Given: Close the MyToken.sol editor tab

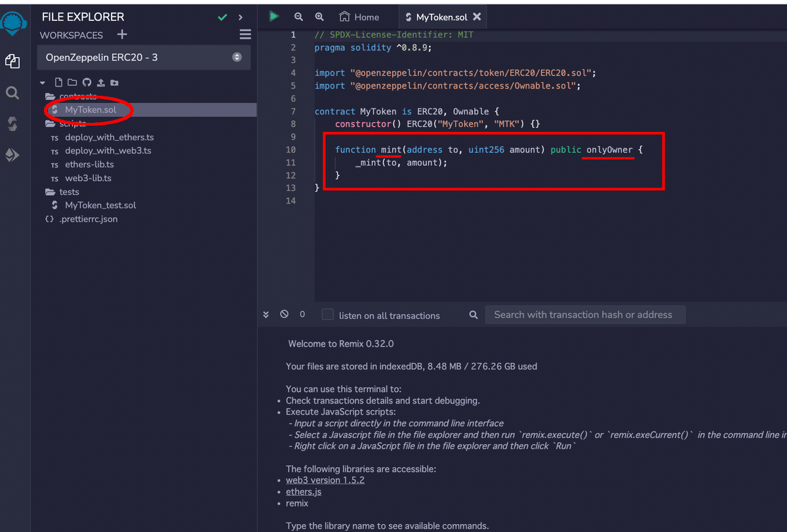Looking at the screenshot, I should [x=477, y=17].
